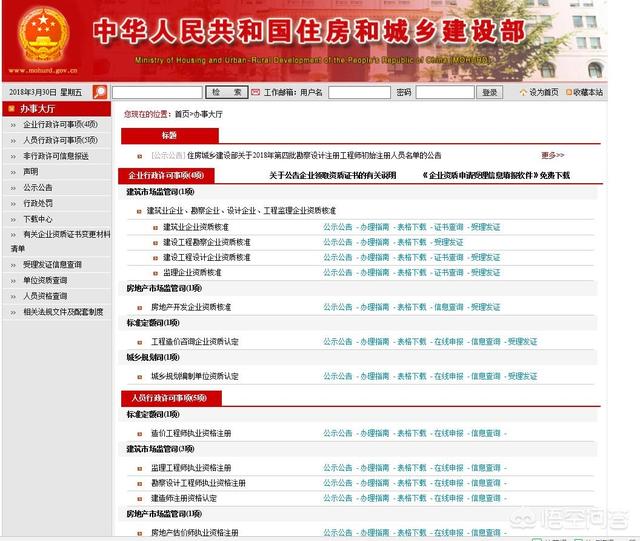640x541 pixels.
Task: Click 信息查询 in 造价工程师执业资格注册 row
Action: pyautogui.click(x=486, y=433)
